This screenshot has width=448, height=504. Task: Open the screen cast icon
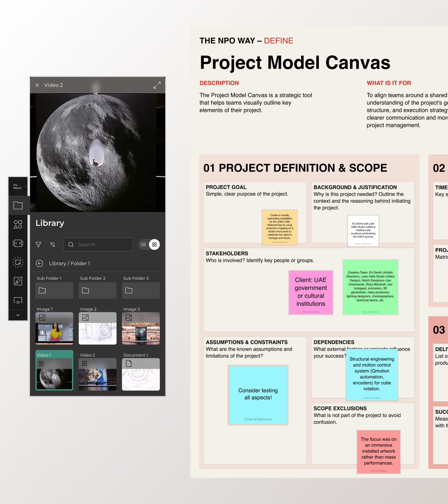(x=18, y=300)
